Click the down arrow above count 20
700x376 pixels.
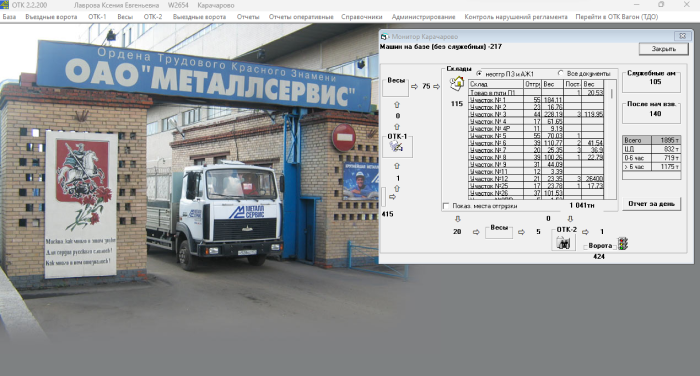click(457, 219)
